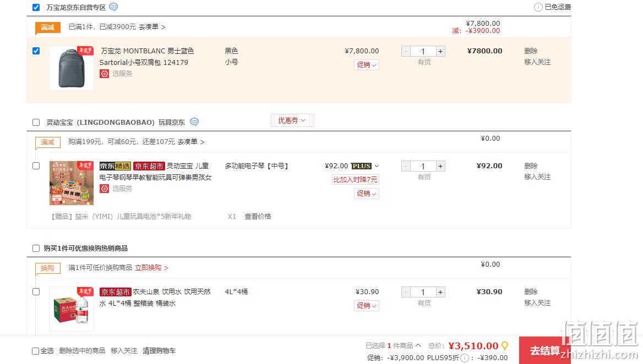Expand 促销 dropdown for 电子琴 toy
This screenshot has height=364, width=643.
point(366,193)
